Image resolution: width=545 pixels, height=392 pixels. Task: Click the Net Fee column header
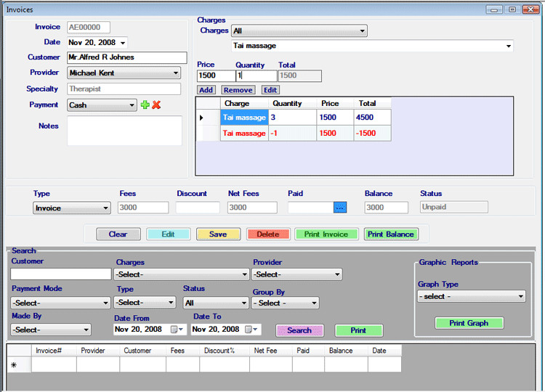[271, 351]
